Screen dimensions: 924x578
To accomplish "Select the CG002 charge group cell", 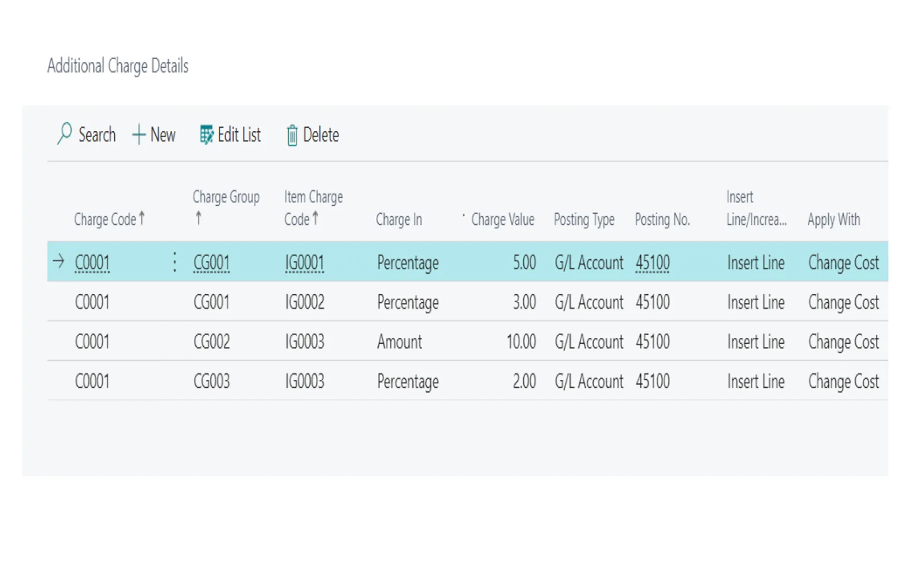I will (x=211, y=342).
